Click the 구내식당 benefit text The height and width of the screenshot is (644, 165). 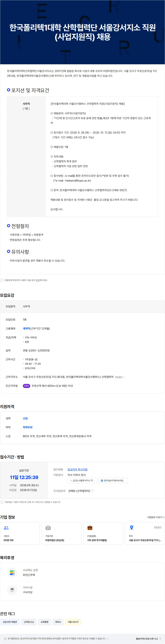(27, 592)
